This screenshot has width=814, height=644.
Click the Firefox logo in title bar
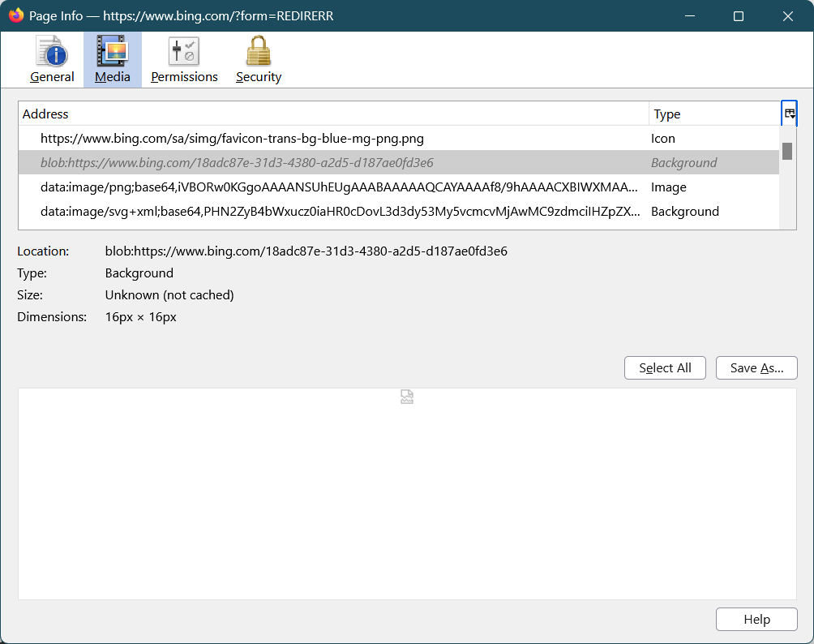(16, 15)
